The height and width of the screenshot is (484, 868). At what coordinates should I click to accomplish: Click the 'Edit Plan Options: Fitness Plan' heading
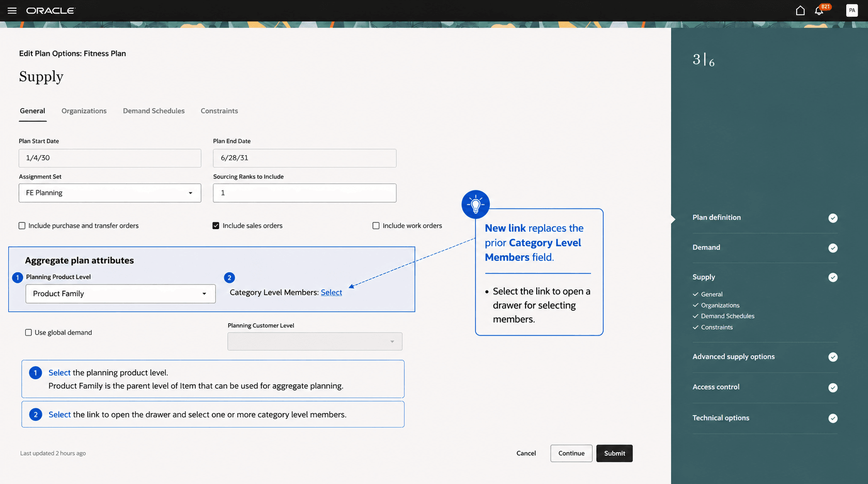coord(72,54)
